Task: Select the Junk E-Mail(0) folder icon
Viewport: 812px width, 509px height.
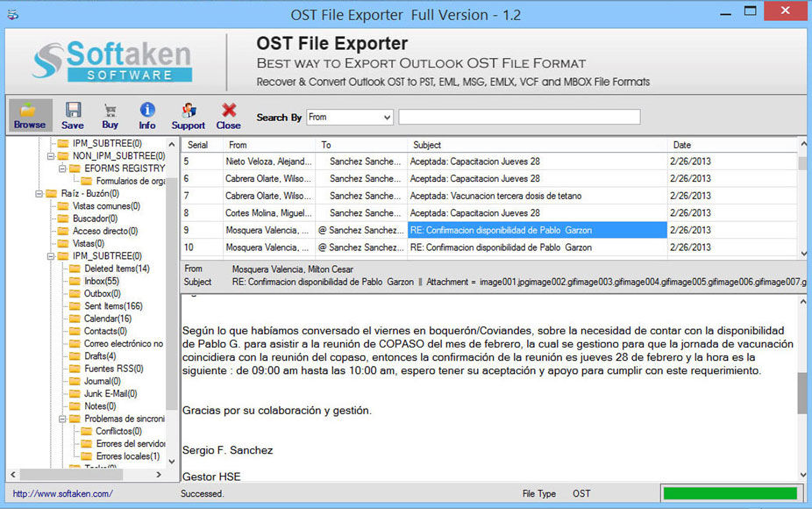Action: point(75,393)
